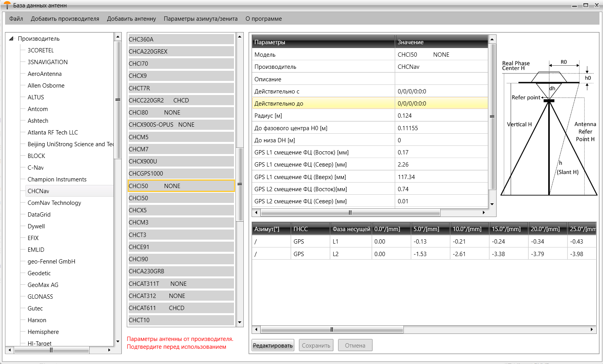Select manufacturer CHCNav in tree
Image resolution: width=603 pixels, height=364 pixels.
pyautogui.click(x=38, y=191)
